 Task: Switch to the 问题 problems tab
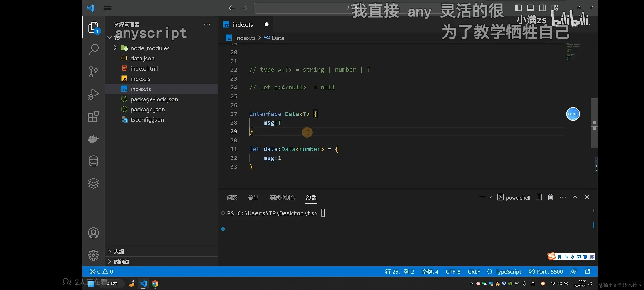(x=232, y=198)
